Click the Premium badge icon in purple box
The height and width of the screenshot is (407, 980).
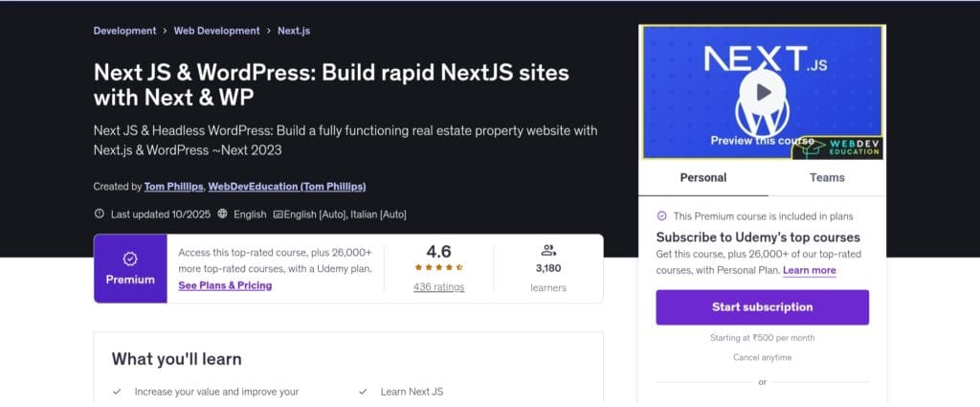tap(130, 259)
